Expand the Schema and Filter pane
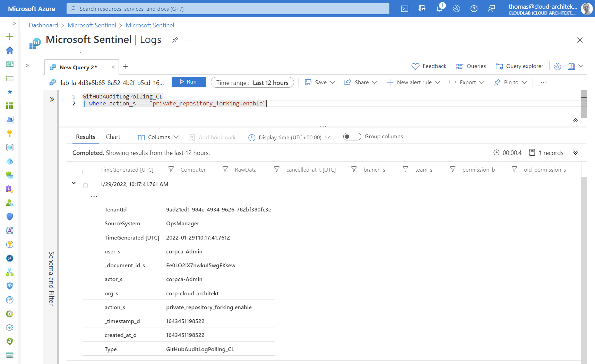 (52, 99)
